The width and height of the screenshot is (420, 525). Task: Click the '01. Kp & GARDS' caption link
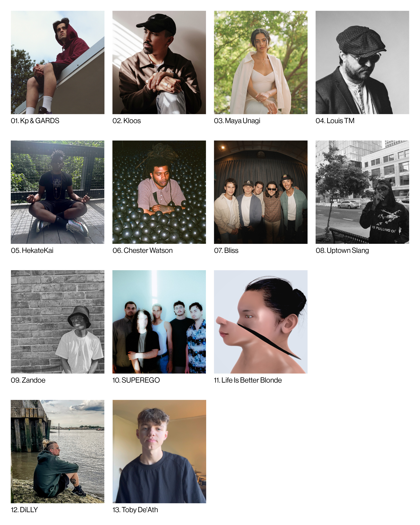tap(35, 121)
